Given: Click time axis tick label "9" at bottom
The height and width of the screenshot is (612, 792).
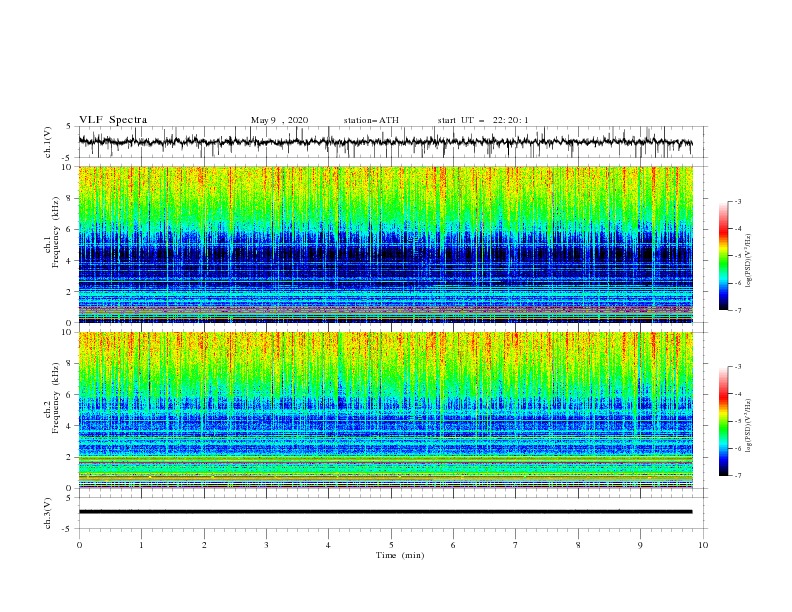Looking at the screenshot, I should coord(640,545).
